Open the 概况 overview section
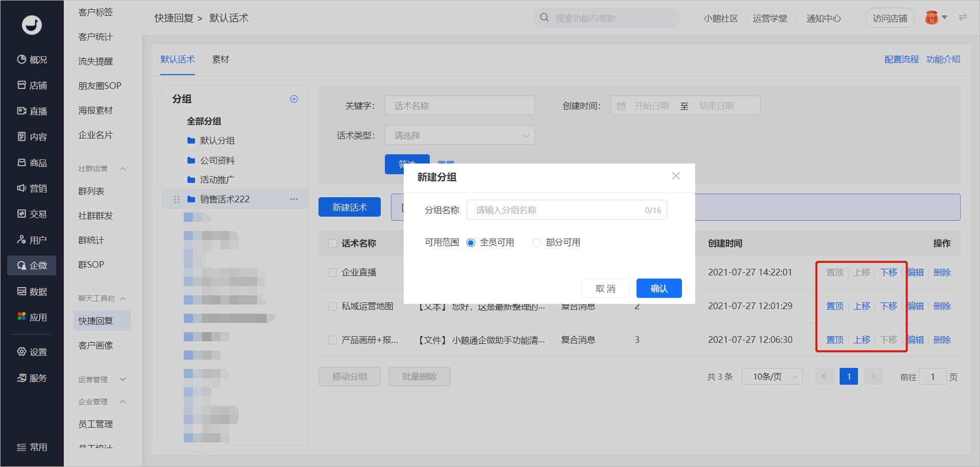Screen dimensions: 980x467 (32, 60)
